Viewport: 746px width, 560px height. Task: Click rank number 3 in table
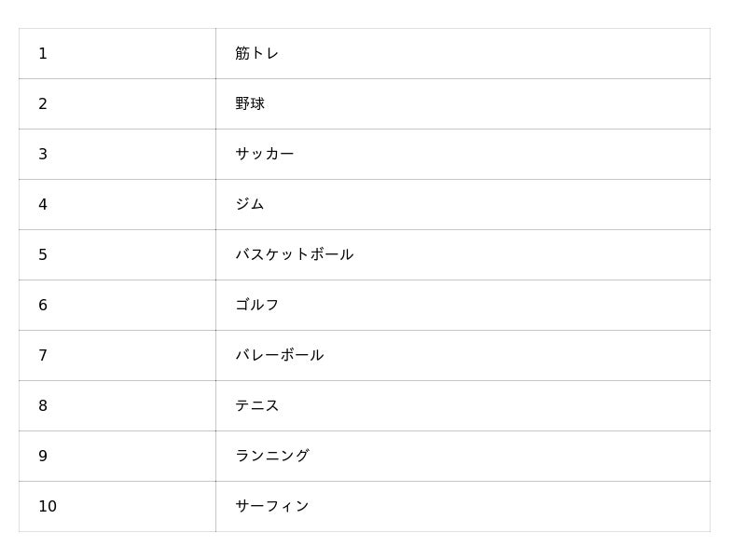point(43,155)
